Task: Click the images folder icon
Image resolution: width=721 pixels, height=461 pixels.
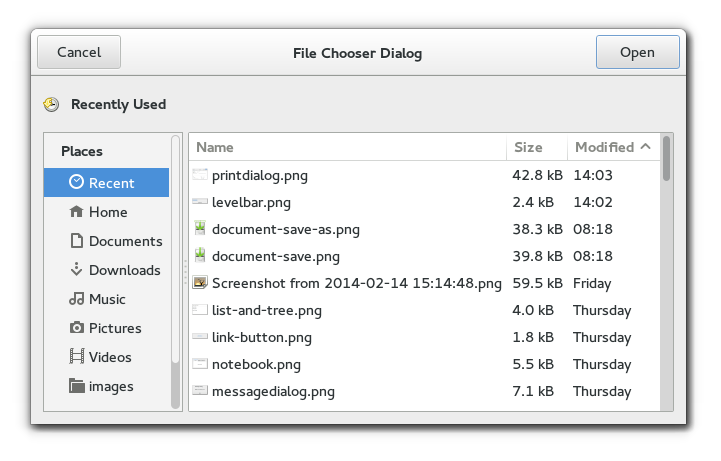Action: pos(76,386)
